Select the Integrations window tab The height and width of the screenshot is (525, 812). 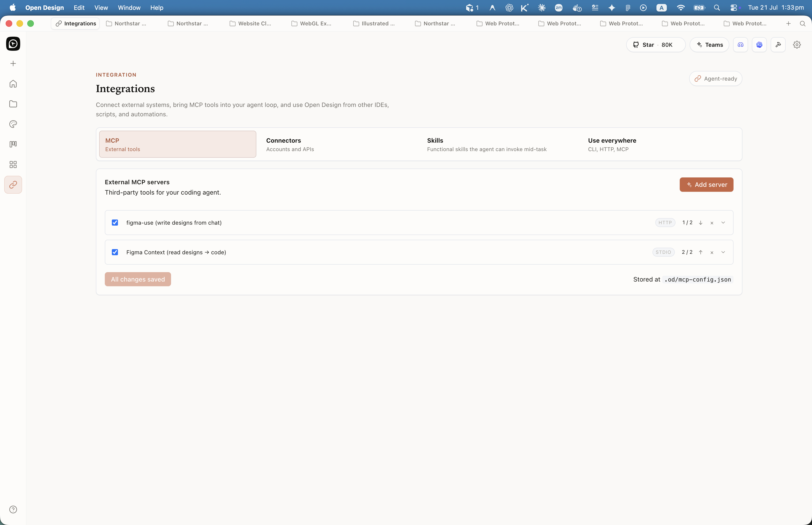coord(76,24)
